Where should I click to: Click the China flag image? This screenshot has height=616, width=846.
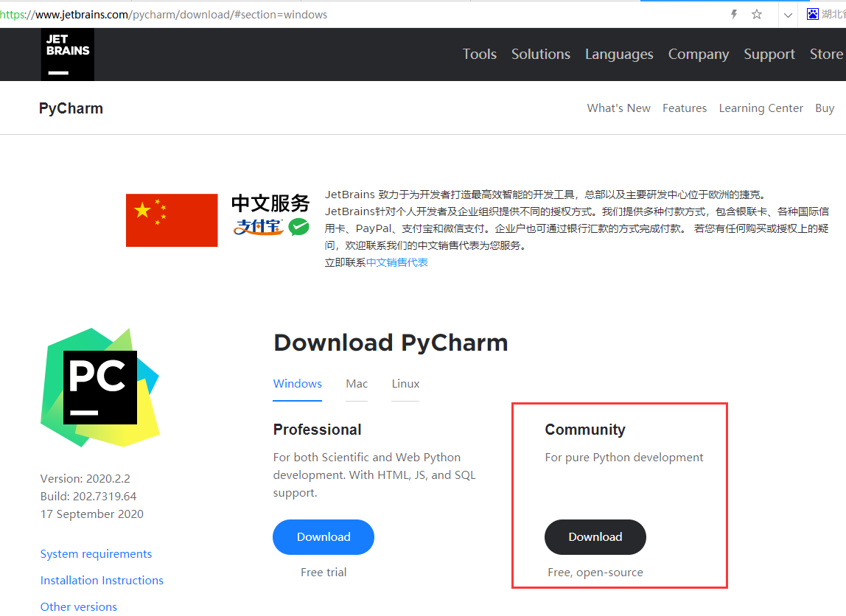click(x=172, y=220)
